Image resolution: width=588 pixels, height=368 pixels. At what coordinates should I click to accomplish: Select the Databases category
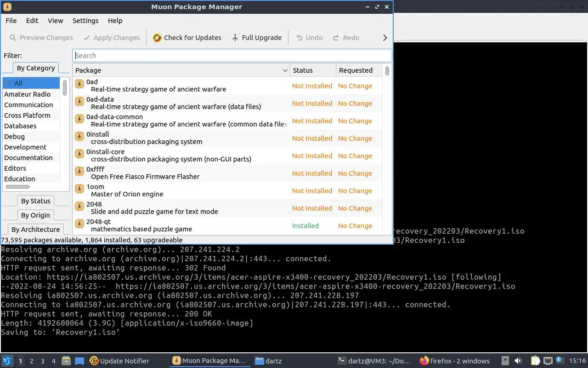(x=31, y=126)
